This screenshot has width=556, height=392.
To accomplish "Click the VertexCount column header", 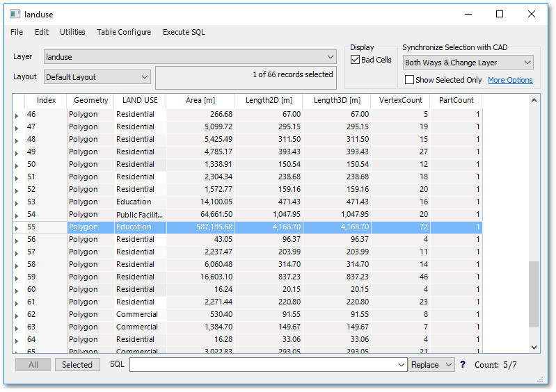I will [x=400, y=100].
